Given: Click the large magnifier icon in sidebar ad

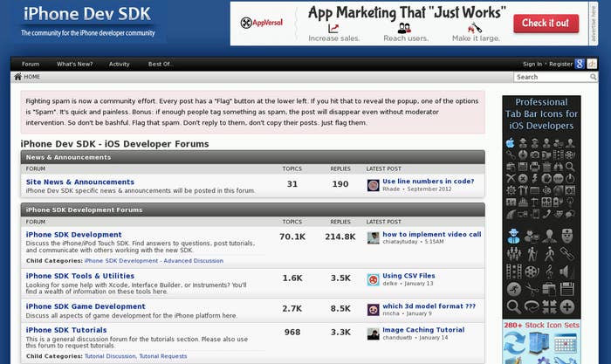Looking at the screenshot, I should point(513,307).
